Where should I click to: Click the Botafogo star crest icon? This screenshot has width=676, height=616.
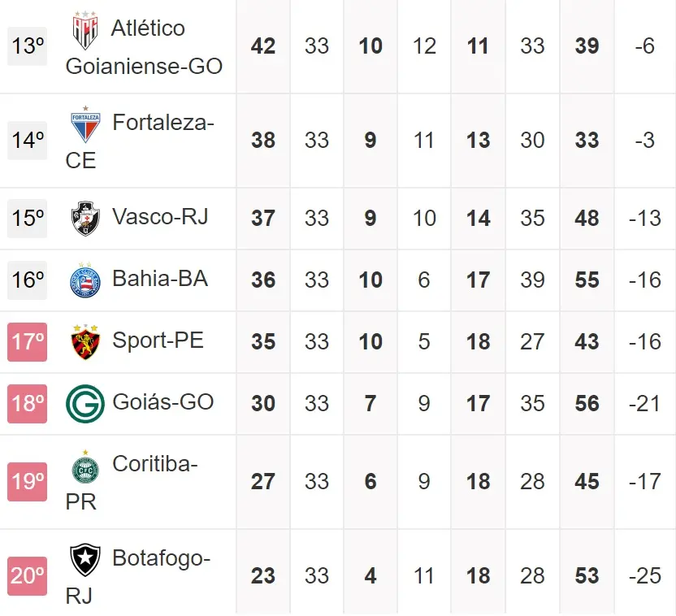pyautogui.click(x=85, y=560)
